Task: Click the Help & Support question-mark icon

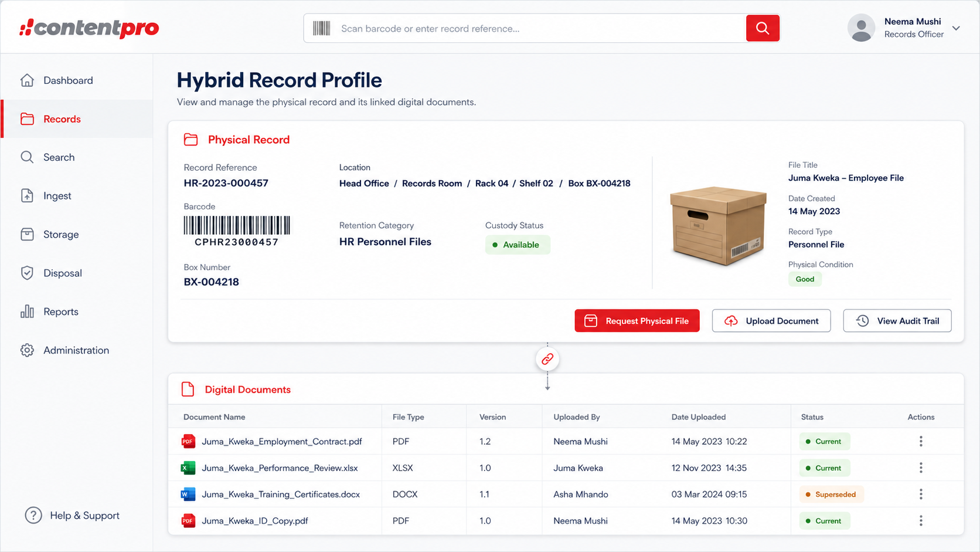Action: (33, 516)
